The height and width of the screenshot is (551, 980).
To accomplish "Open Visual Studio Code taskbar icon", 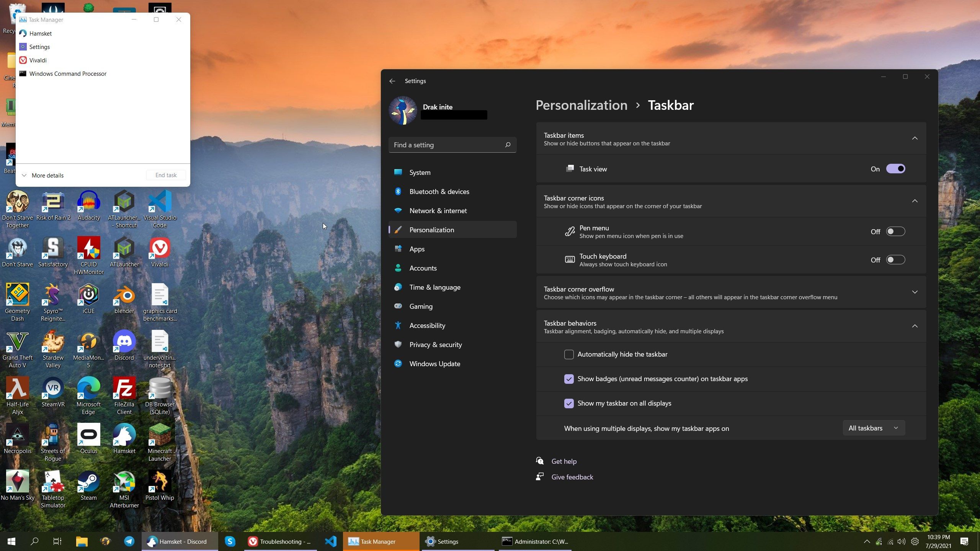I will point(331,541).
